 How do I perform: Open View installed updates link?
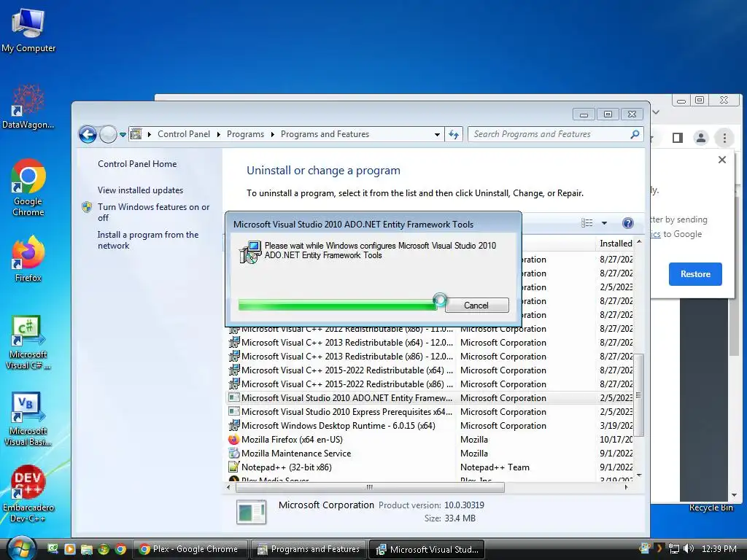140,190
